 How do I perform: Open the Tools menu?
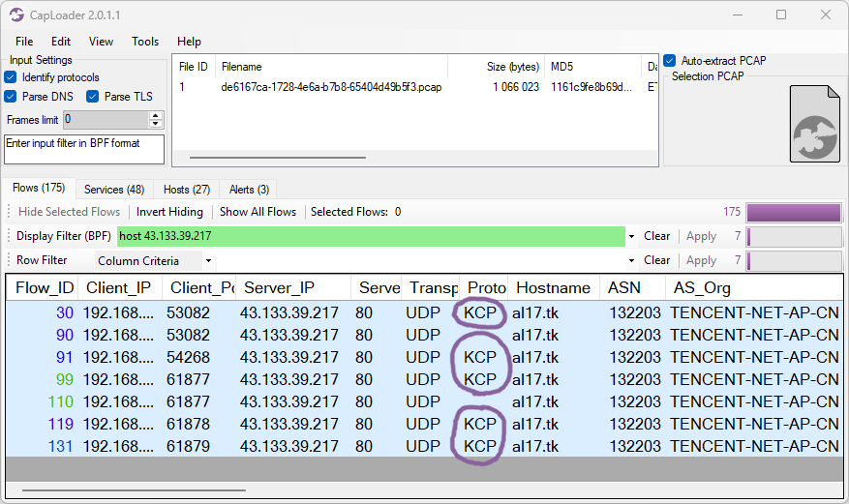coord(145,41)
